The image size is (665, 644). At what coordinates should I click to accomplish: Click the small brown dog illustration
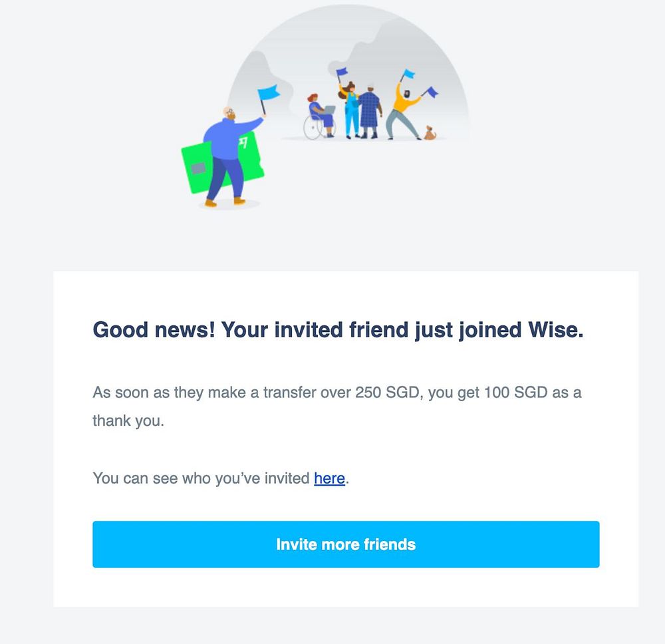tap(430, 134)
